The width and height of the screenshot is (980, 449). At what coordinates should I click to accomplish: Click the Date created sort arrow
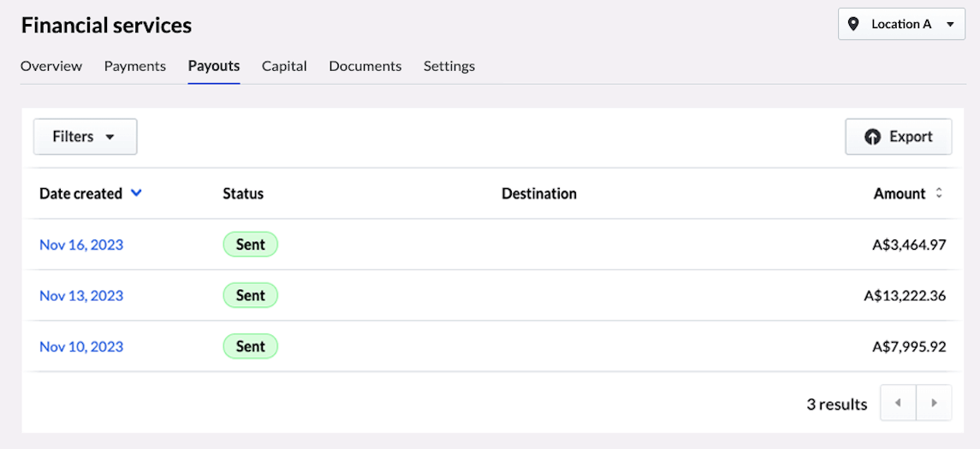[136, 193]
